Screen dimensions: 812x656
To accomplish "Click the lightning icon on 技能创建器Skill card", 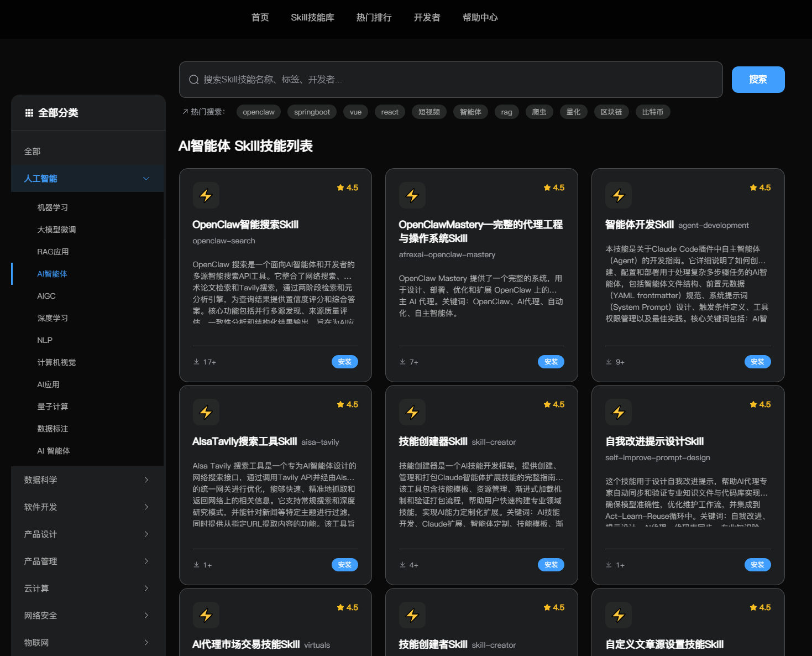I will [x=412, y=412].
